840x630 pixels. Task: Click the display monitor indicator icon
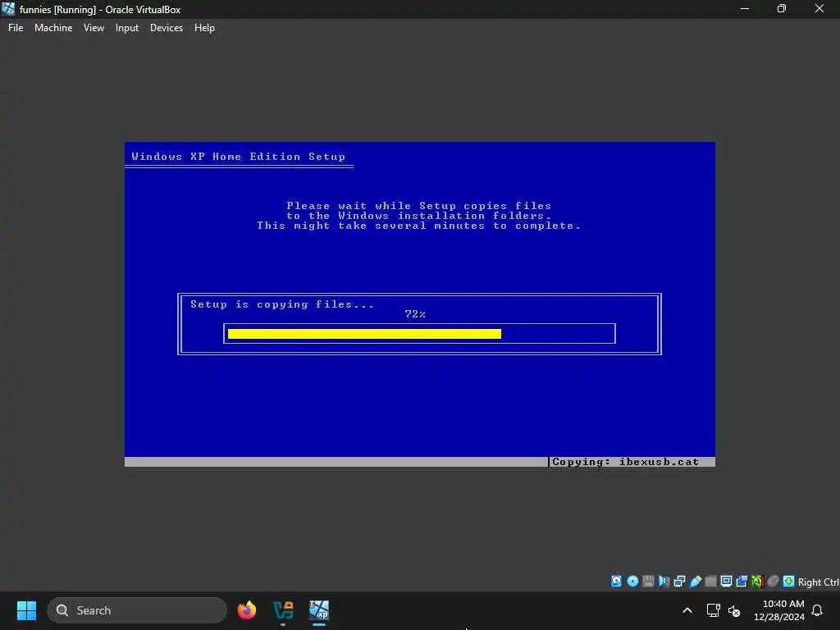[x=727, y=582]
